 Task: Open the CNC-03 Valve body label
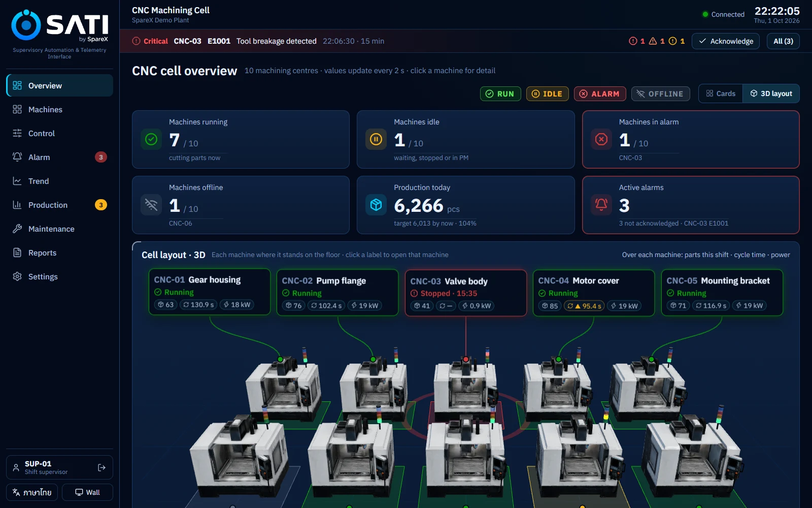tap(466, 293)
